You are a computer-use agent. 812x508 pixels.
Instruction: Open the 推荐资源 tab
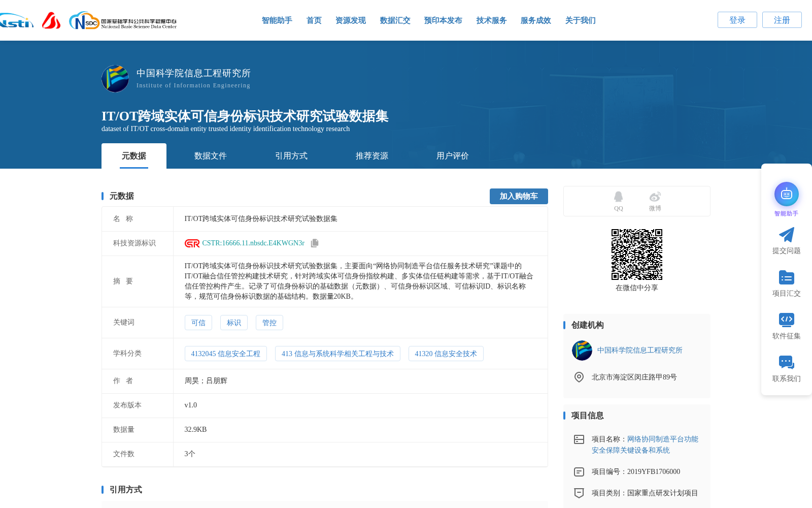coord(372,156)
